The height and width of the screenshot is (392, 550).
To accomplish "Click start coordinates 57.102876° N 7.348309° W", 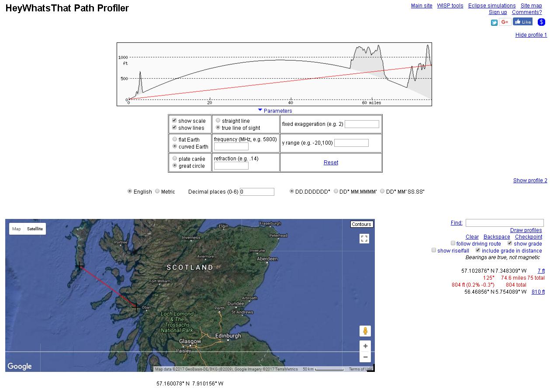I will point(494,271).
